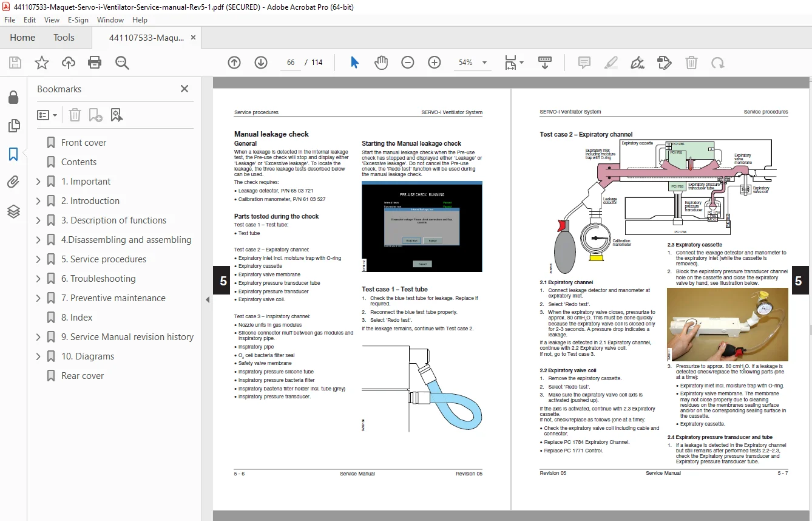Jump to the 8. Index bookmark
The height and width of the screenshot is (521, 812).
[76, 318]
